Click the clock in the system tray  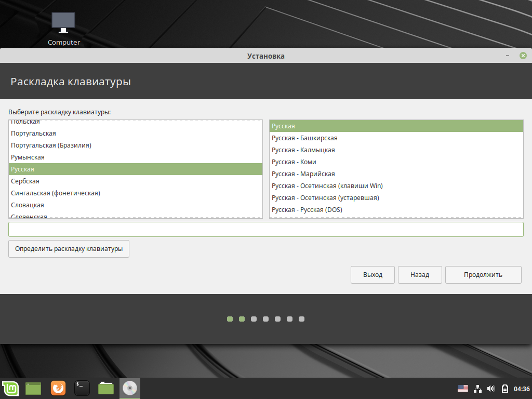click(522, 388)
